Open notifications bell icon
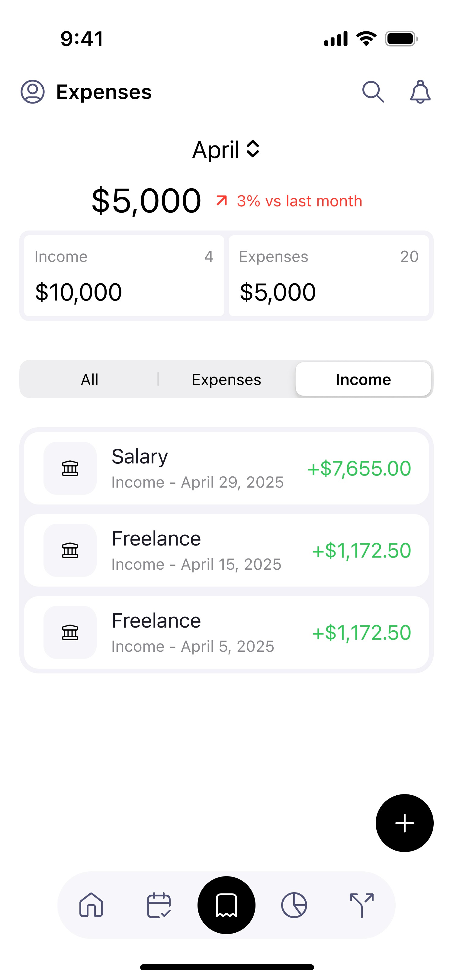 pos(420,92)
